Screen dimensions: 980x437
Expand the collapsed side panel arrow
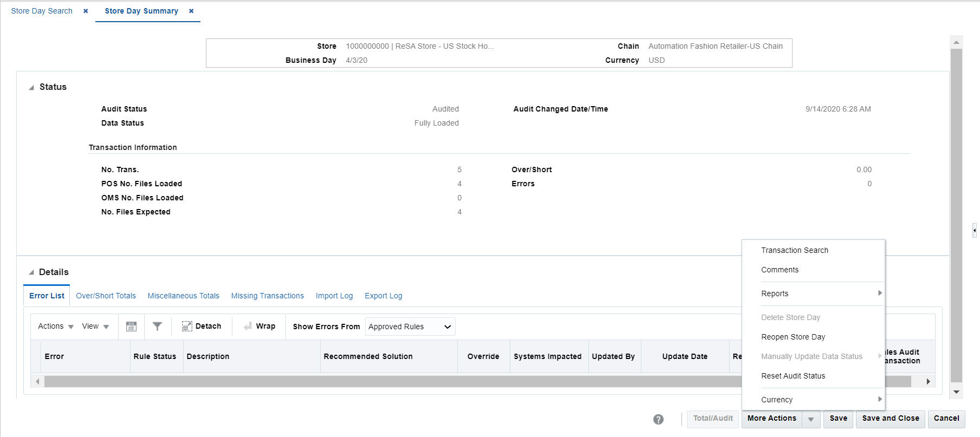pos(975,230)
